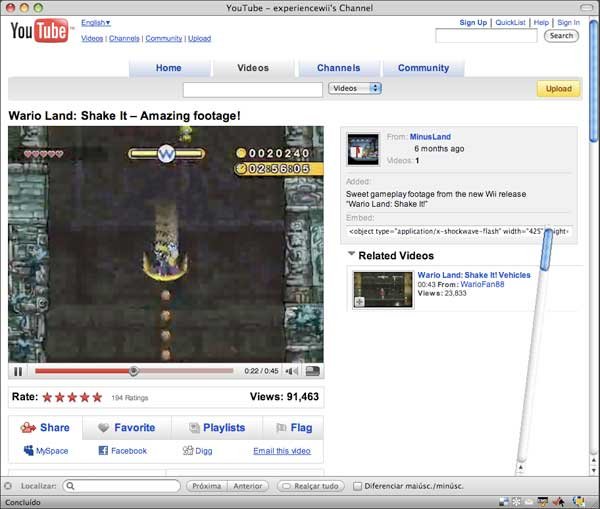The image size is (600, 509).
Task: Click the MinusLand uploader avatar thumbnail
Action: click(x=362, y=149)
